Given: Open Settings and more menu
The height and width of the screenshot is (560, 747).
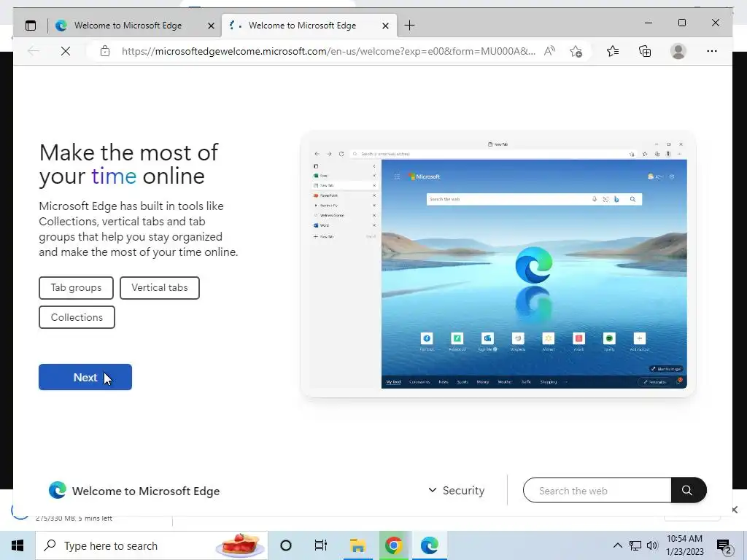Looking at the screenshot, I should coord(712,51).
